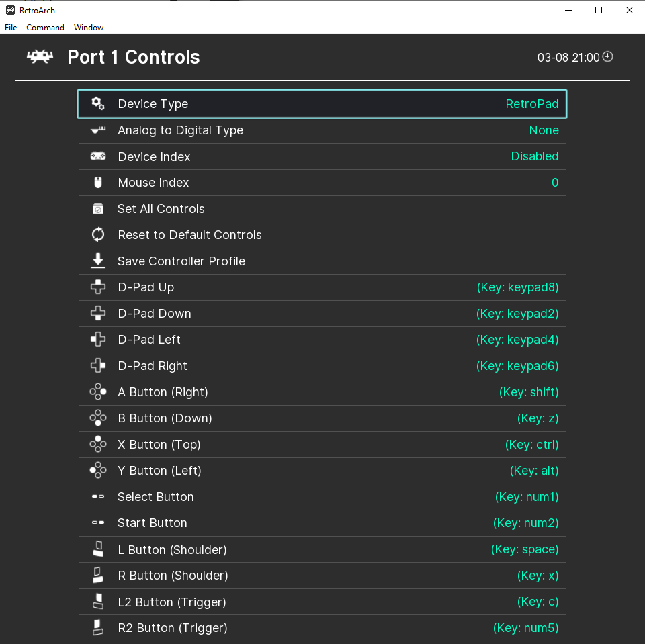This screenshot has width=645, height=644.
Task: Rebind the num1 key binding
Action: 527,497
